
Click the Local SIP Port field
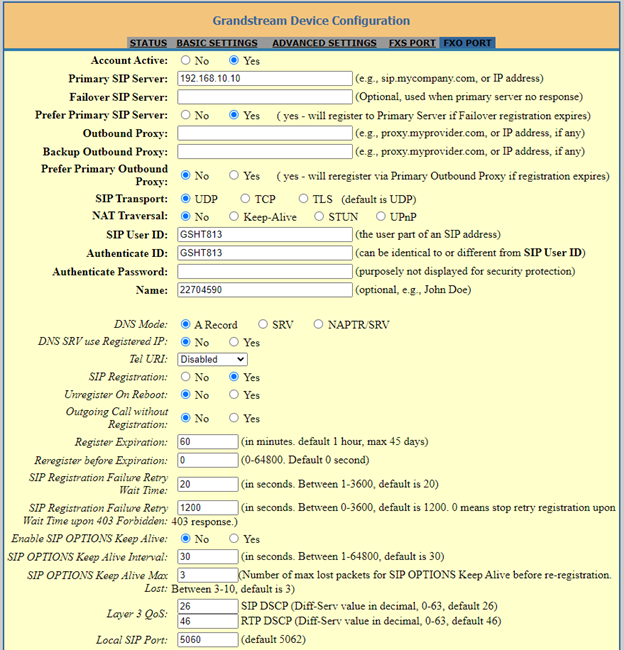click(208, 640)
